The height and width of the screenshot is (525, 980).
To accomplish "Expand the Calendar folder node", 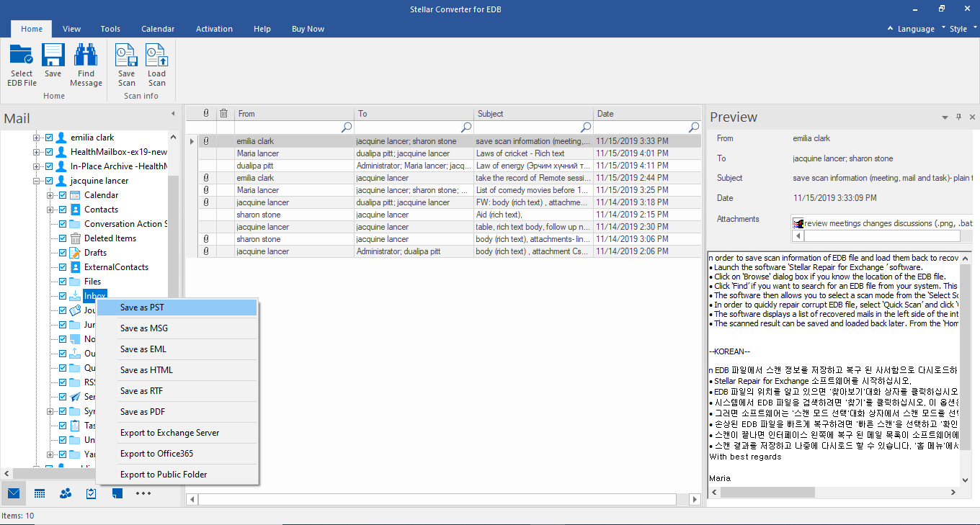I will tap(50, 195).
